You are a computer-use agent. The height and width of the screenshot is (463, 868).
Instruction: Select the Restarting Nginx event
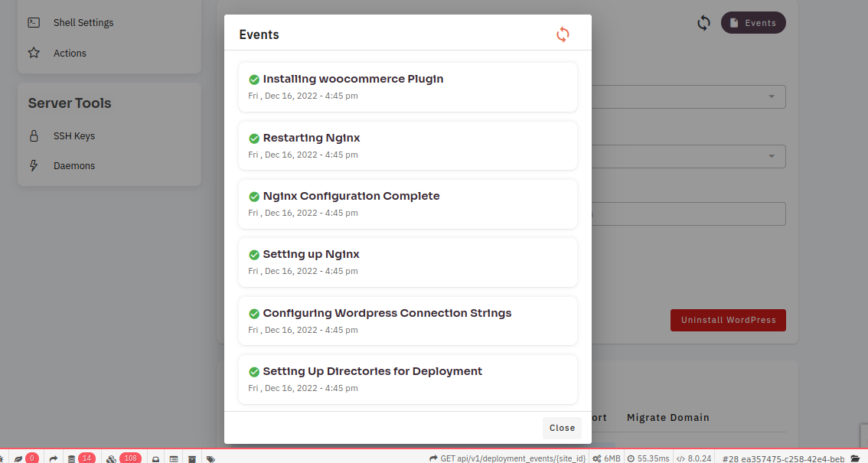[408, 145]
